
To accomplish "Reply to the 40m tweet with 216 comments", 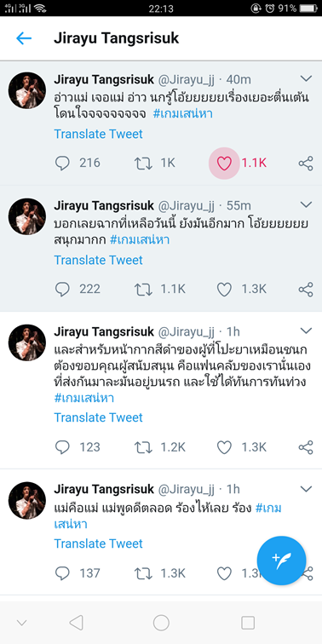I will pos(62,164).
